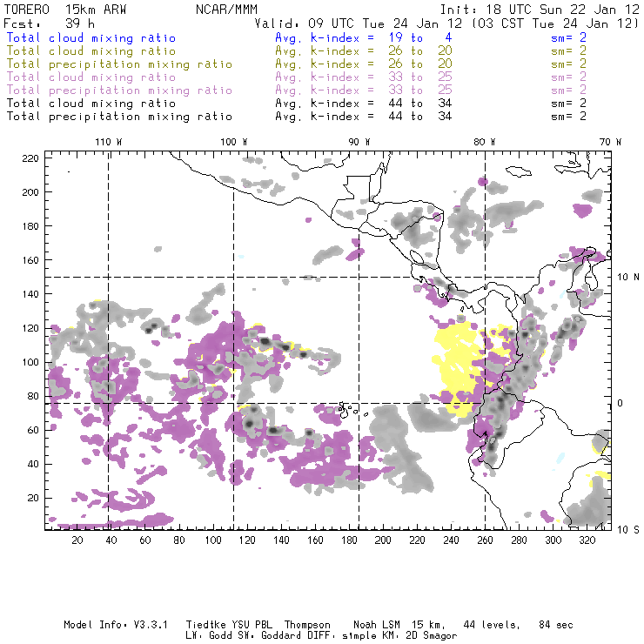Click the 'Noah LSM' model text
This screenshot has height=644, width=644.
pyautogui.click(x=377, y=625)
